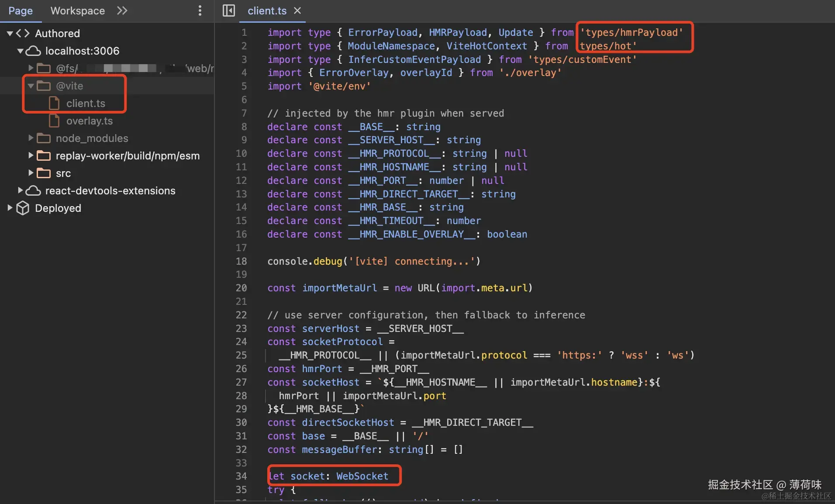835x504 pixels.
Task: Click the localhost:3006 cloud icon
Action: 33,51
